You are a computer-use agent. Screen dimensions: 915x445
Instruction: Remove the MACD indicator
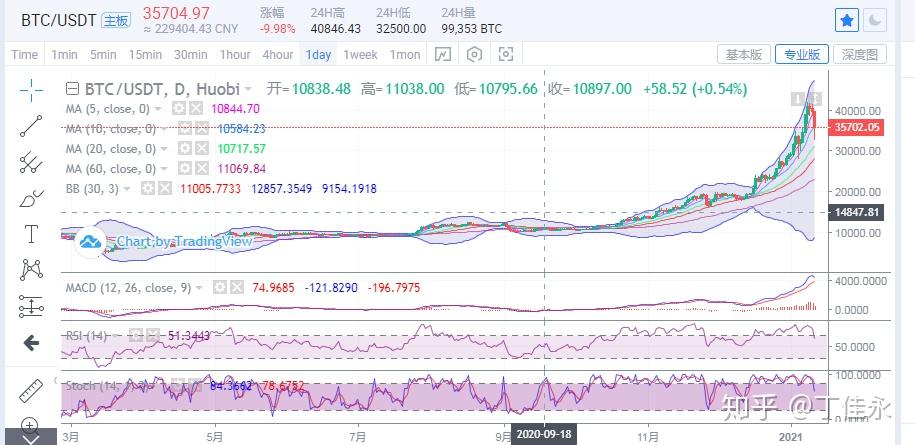[x=236, y=288]
